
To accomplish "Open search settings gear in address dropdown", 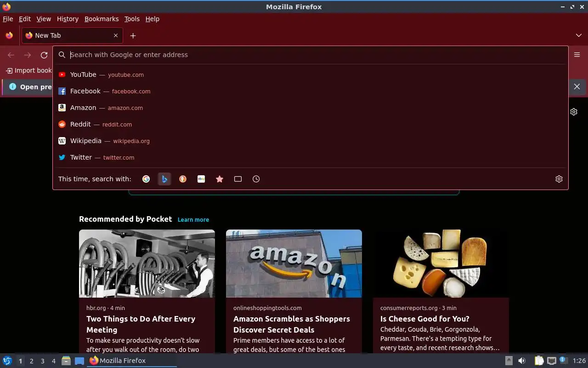I will point(559,179).
